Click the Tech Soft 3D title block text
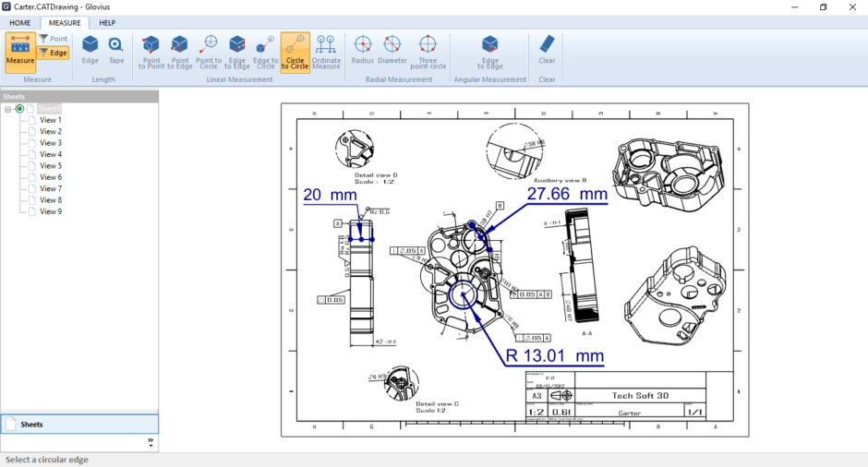 (640, 396)
